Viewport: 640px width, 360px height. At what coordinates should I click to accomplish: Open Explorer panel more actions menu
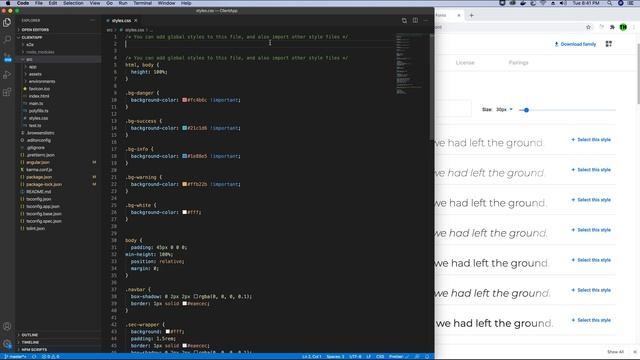(92, 20)
